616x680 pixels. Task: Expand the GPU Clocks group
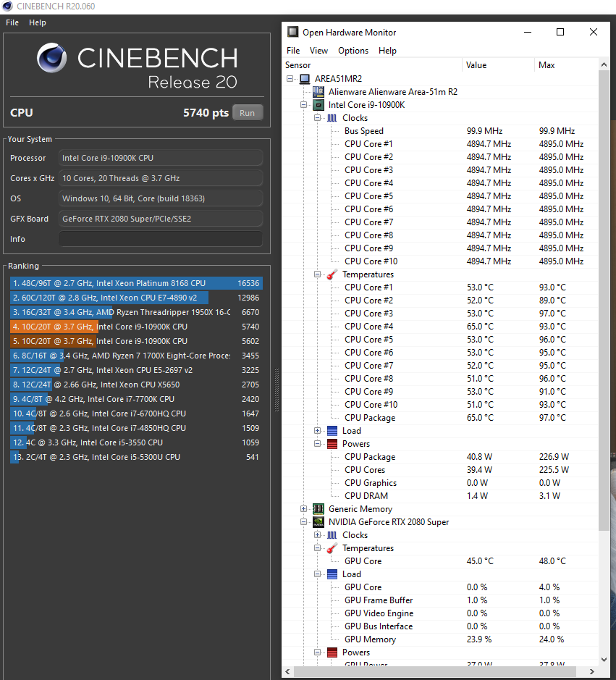317,534
